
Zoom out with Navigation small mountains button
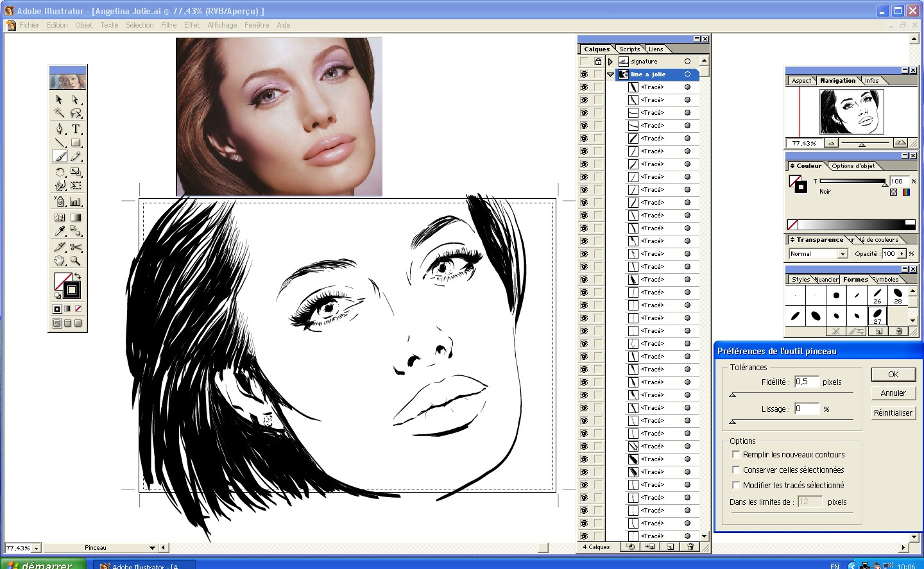831,143
